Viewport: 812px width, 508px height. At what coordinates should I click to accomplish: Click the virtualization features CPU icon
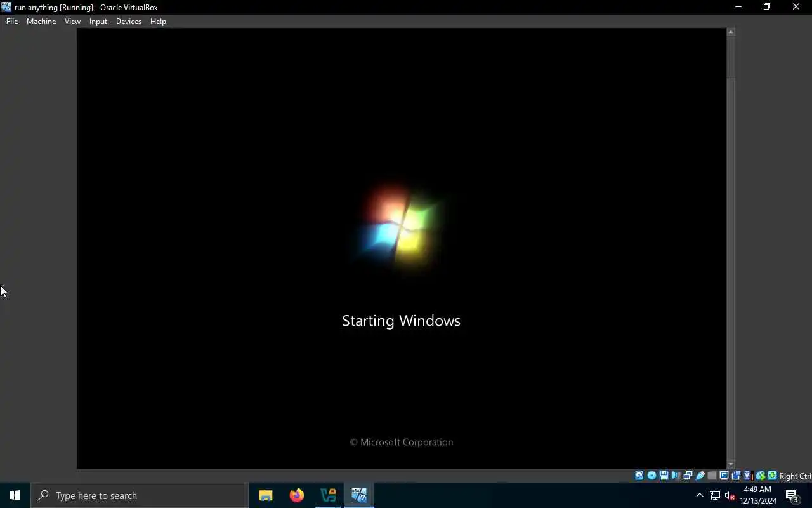(x=748, y=476)
